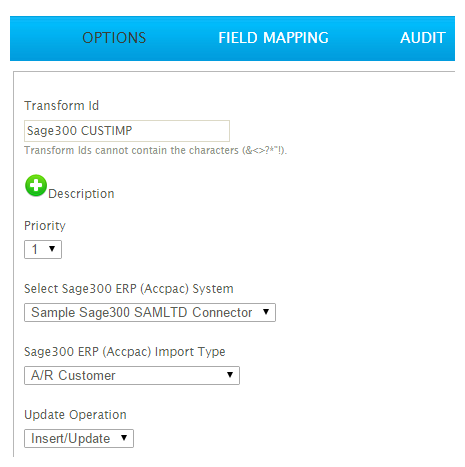The height and width of the screenshot is (467, 465).
Task: Click the Transform Ids character restriction hint
Action: (156, 150)
